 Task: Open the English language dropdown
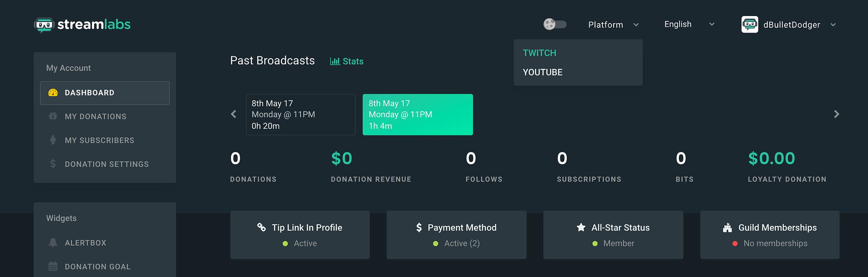[689, 24]
